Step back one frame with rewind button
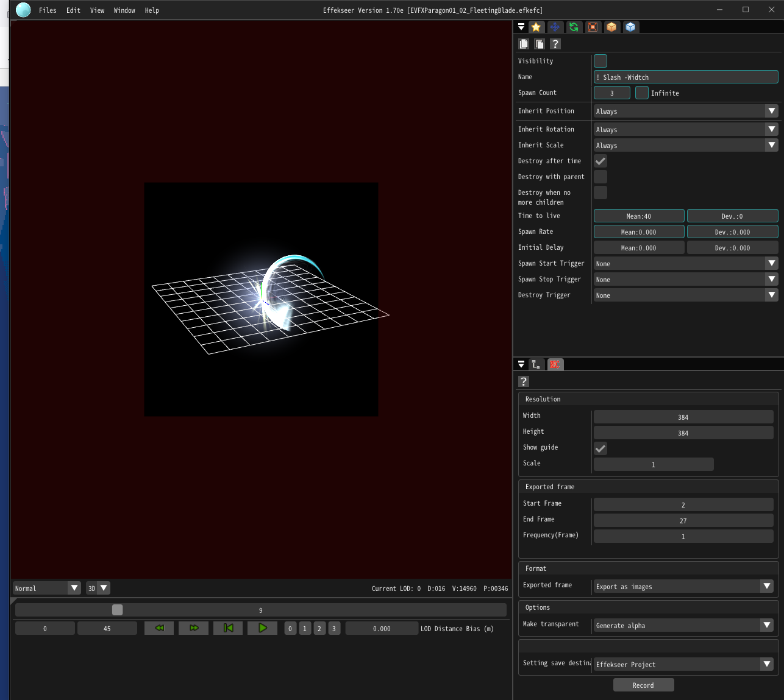784x700 pixels. click(159, 628)
